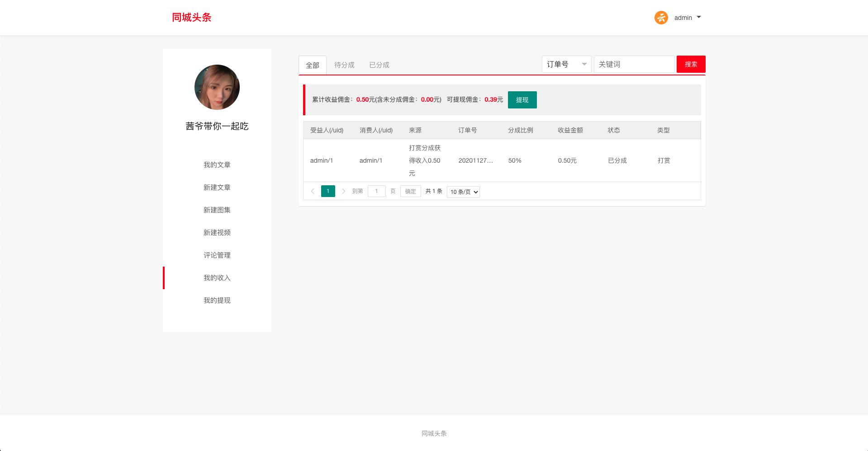The width and height of the screenshot is (868, 451).
Task: Click the 同城头条 logo
Action: [191, 17]
